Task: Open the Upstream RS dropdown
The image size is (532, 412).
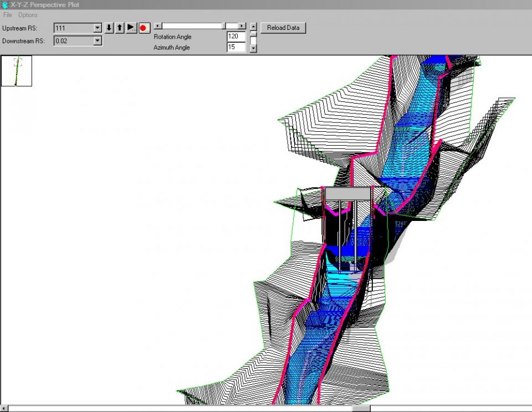Action: pos(98,28)
